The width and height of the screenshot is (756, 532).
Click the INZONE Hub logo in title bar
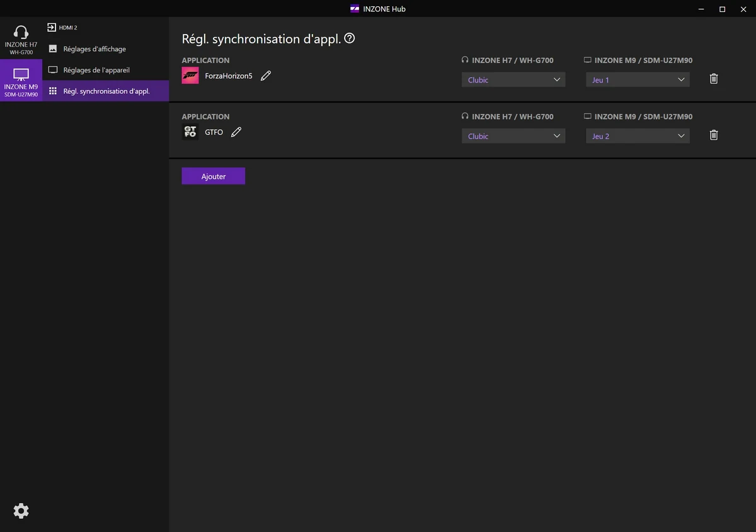click(355, 9)
